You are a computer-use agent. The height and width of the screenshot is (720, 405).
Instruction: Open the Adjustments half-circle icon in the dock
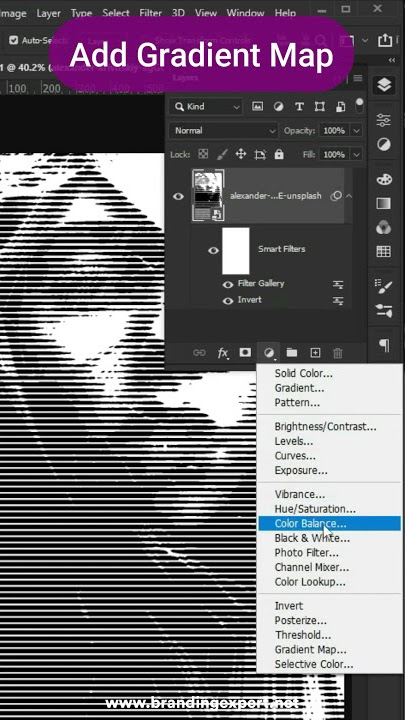[384, 145]
